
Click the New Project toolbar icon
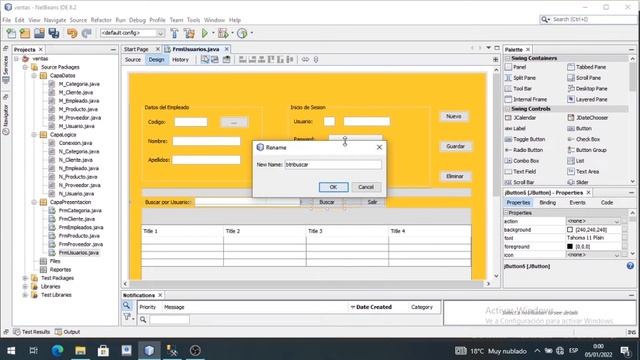click(24, 33)
